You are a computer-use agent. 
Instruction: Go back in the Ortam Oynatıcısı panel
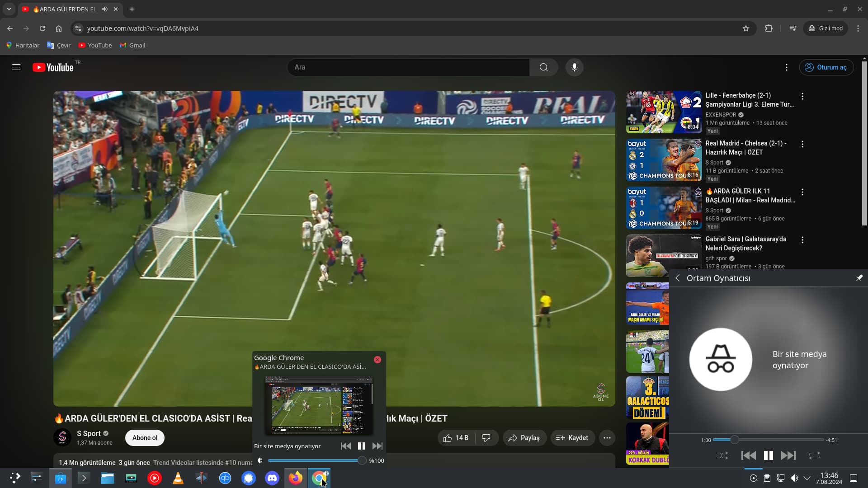coord(678,278)
